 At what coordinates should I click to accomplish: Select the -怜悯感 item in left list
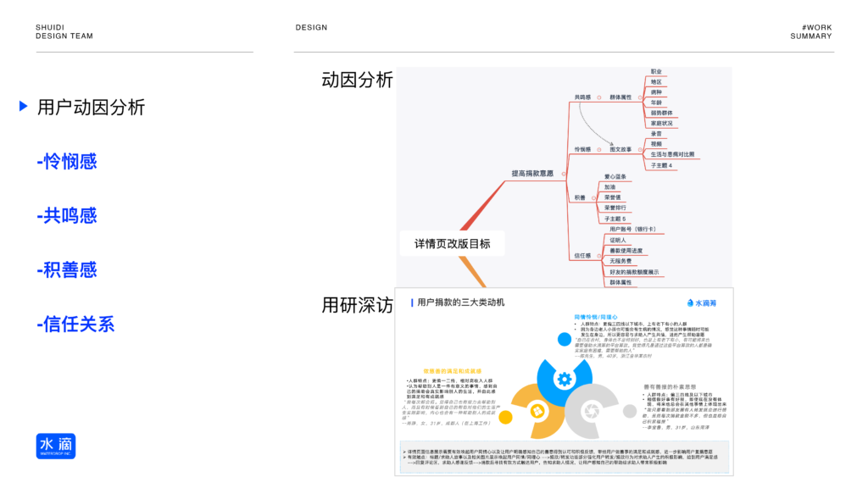pyautogui.click(x=67, y=161)
